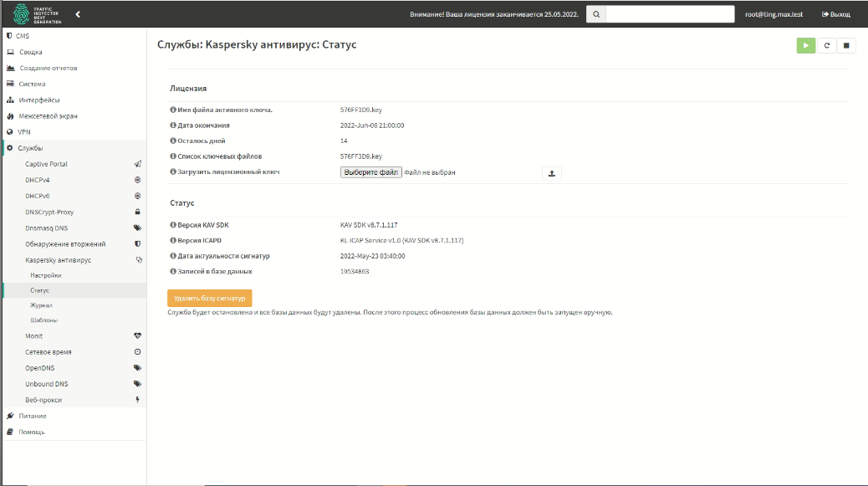The height and width of the screenshot is (486, 868).
Task: Click the tags icon beside OpenDNS
Action: pyautogui.click(x=137, y=368)
